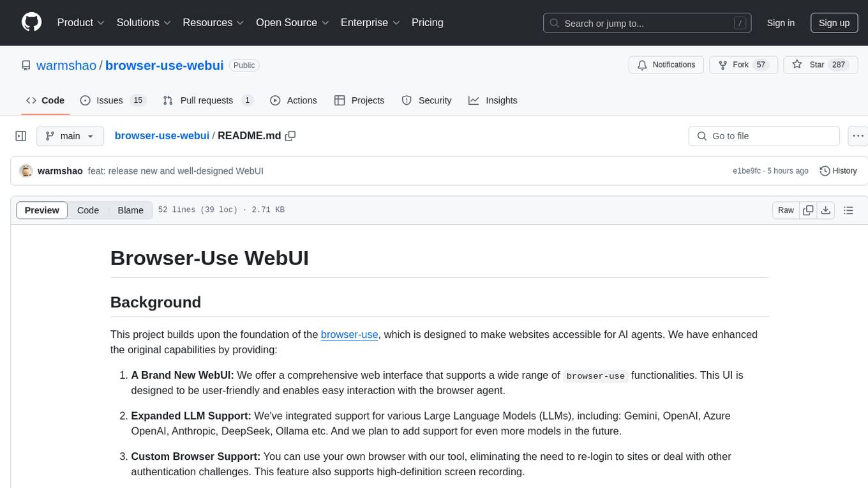868x488 pixels.
Task: Expand the file tree side panel
Action: (21, 136)
